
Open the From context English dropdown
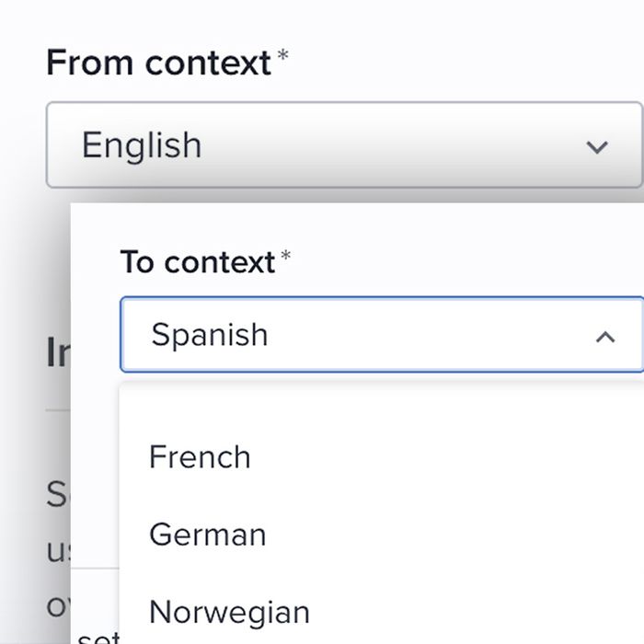click(345, 145)
